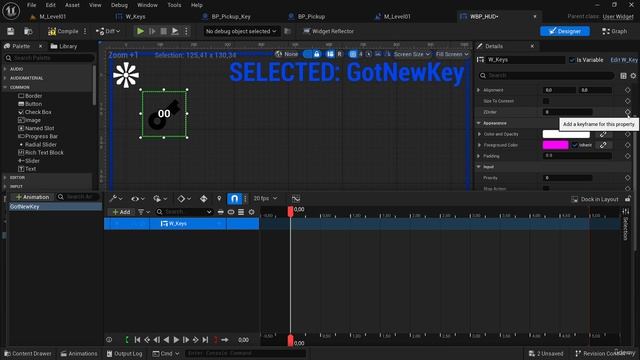Toggle the Size To Content checkbox
Viewport: 640px width, 360px height.
[x=546, y=101]
